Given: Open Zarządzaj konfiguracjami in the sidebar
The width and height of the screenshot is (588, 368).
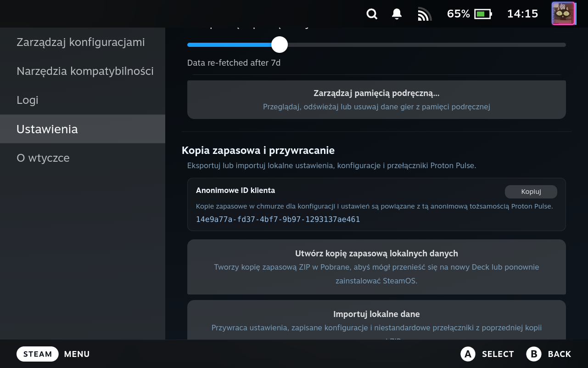Looking at the screenshot, I should point(83,42).
